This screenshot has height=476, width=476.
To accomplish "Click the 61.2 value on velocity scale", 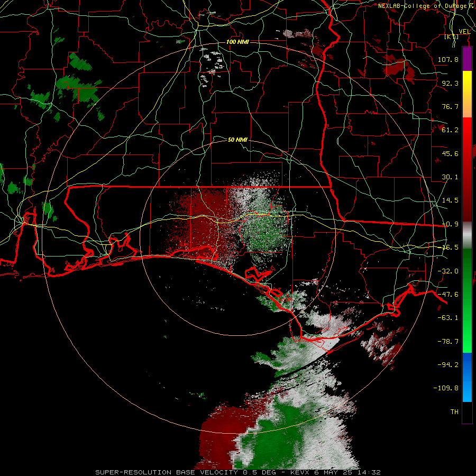I will (x=450, y=130).
